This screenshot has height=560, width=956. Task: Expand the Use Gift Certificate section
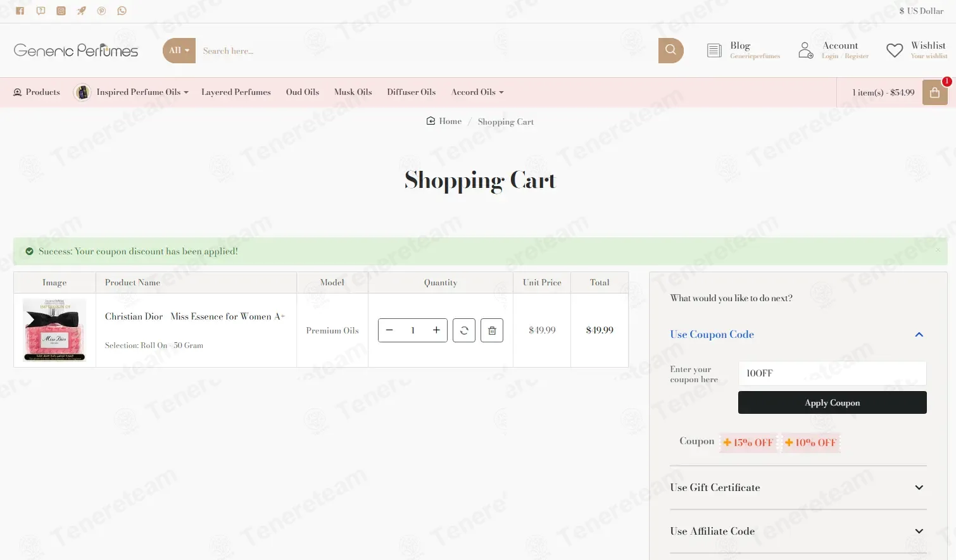pos(798,487)
